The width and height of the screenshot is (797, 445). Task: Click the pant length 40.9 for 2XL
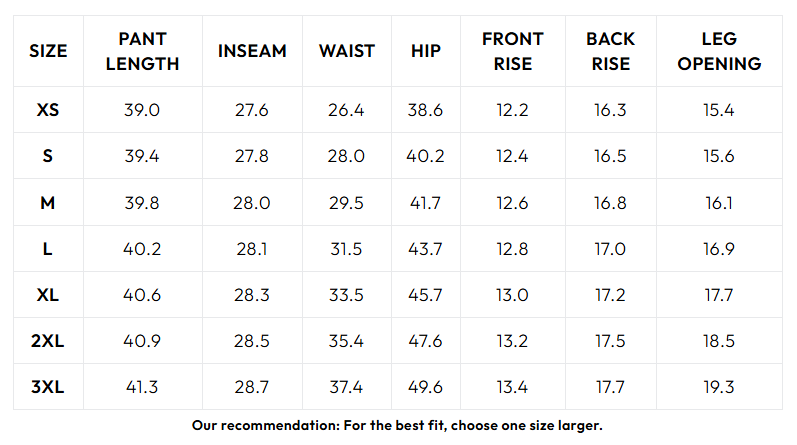[142, 341]
